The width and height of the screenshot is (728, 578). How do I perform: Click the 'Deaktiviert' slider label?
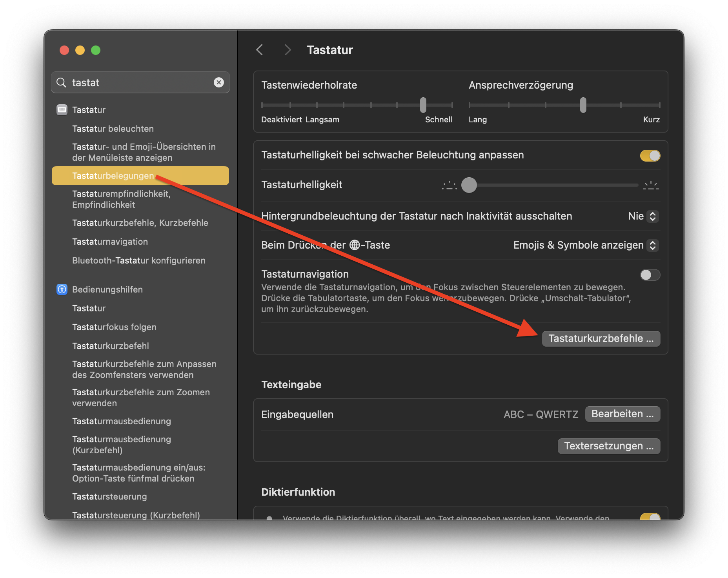pyautogui.click(x=282, y=120)
